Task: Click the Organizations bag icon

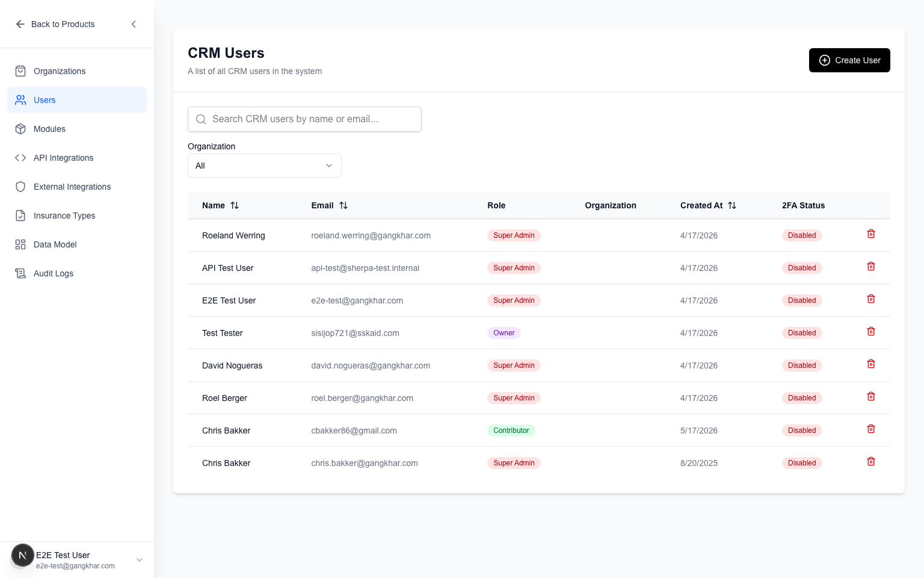Action: point(20,71)
